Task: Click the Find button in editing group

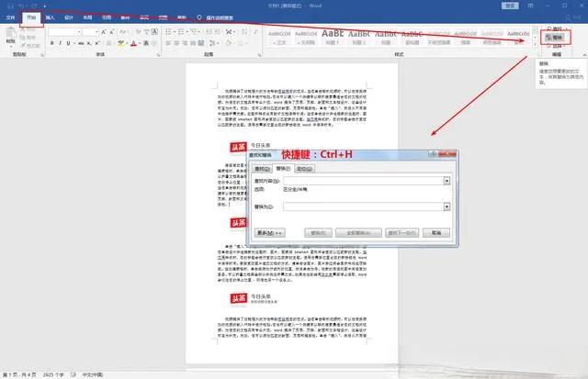Action: coord(555,28)
